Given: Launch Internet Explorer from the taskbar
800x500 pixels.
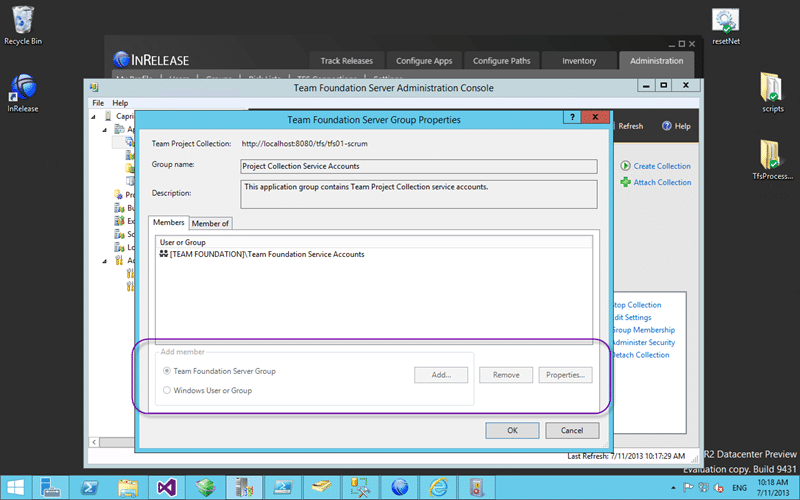Looking at the screenshot, I should pos(438,488).
